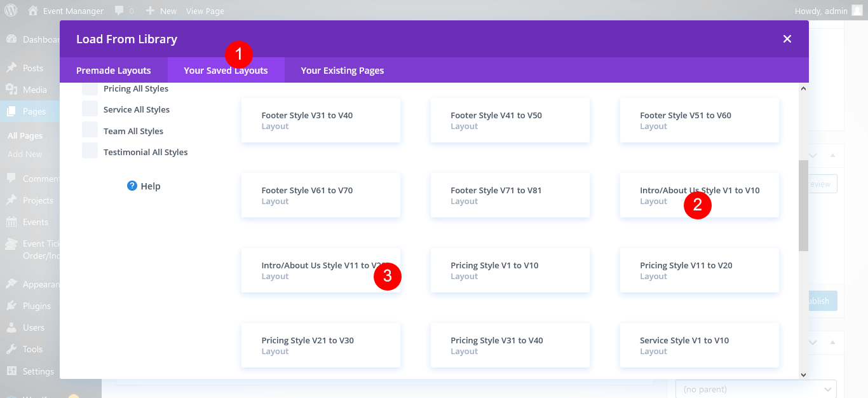Load Pricing Style V21 to V30 layout
Viewport: 868px width, 398px height.
tap(321, 345)
